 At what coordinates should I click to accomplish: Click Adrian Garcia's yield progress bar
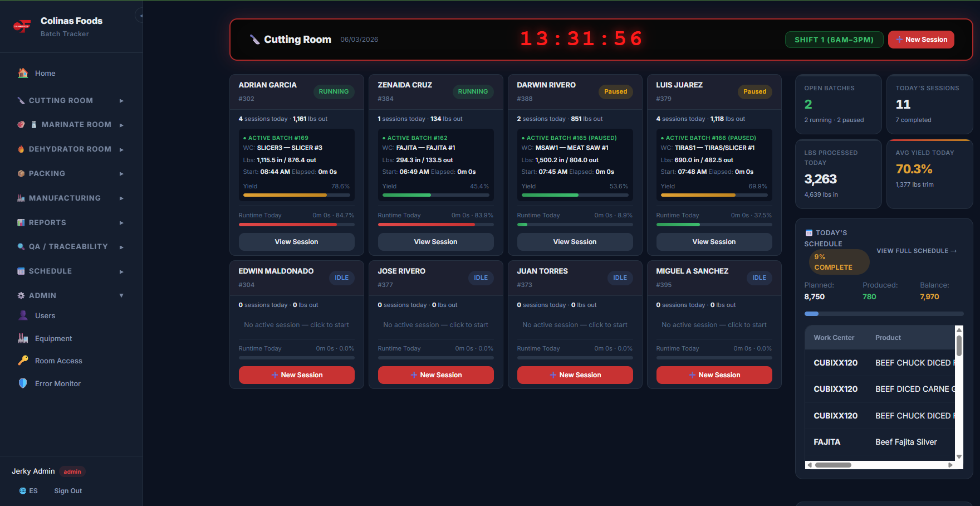[x=296, y=195]
